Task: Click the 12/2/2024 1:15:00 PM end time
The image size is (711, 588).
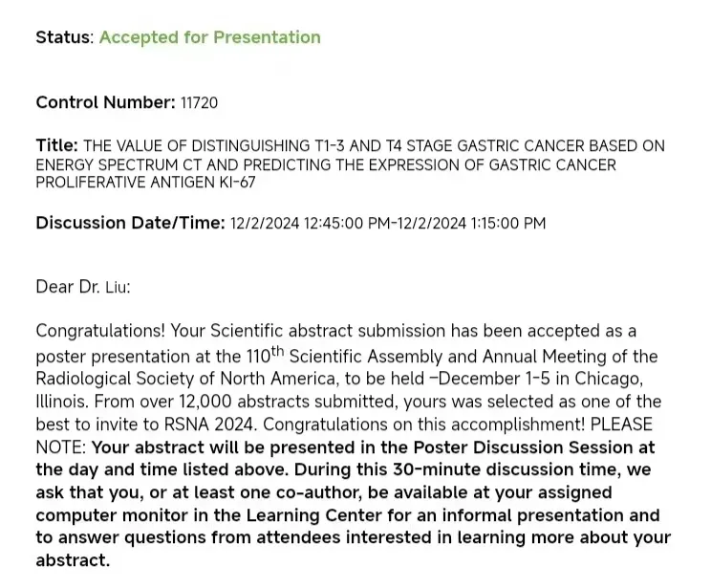Action: coord(471,223)
